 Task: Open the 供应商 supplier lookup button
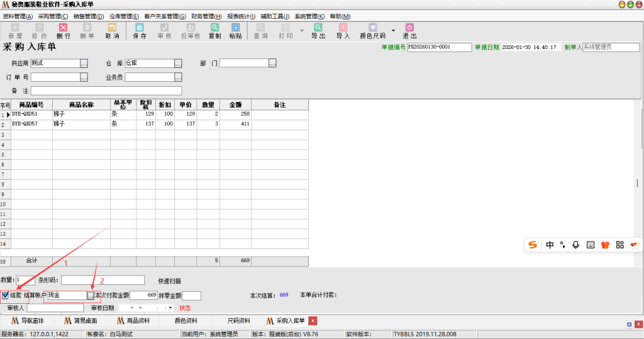(x=84, y=63)
